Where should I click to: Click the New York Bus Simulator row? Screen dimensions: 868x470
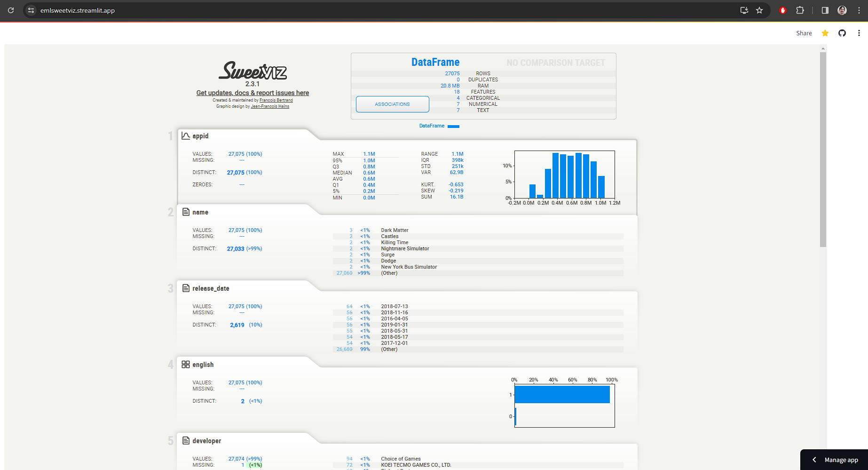click(x=478, y=267)
